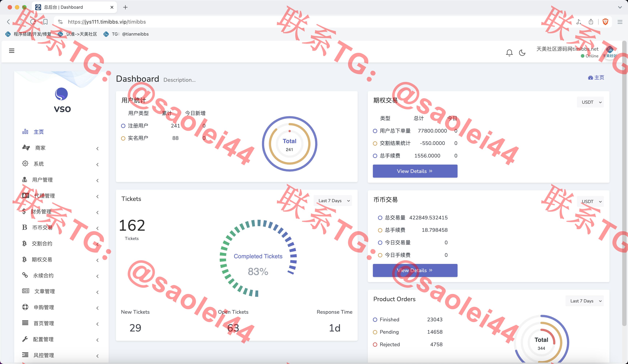Image resolution: width=628 pixels, height=364 pixels.
Task: Click the VSO logo in sidebar
Action: click(62, 100)
